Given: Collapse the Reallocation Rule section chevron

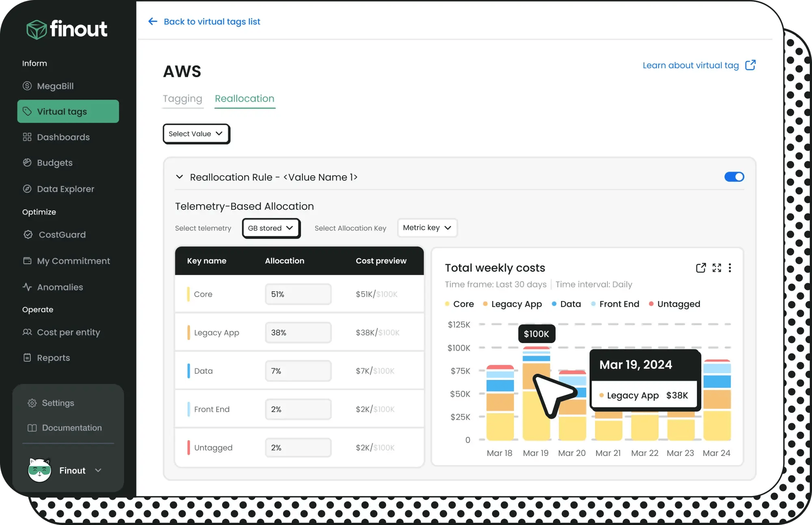Looking at the screenshot, I should point(179,177).
